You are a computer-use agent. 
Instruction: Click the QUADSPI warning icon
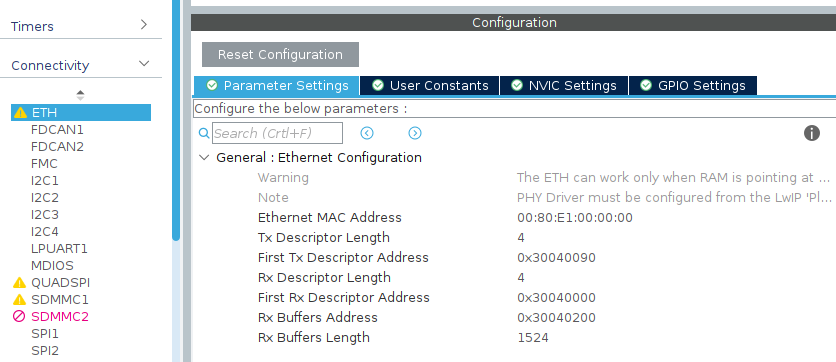(x=19, y=283)
